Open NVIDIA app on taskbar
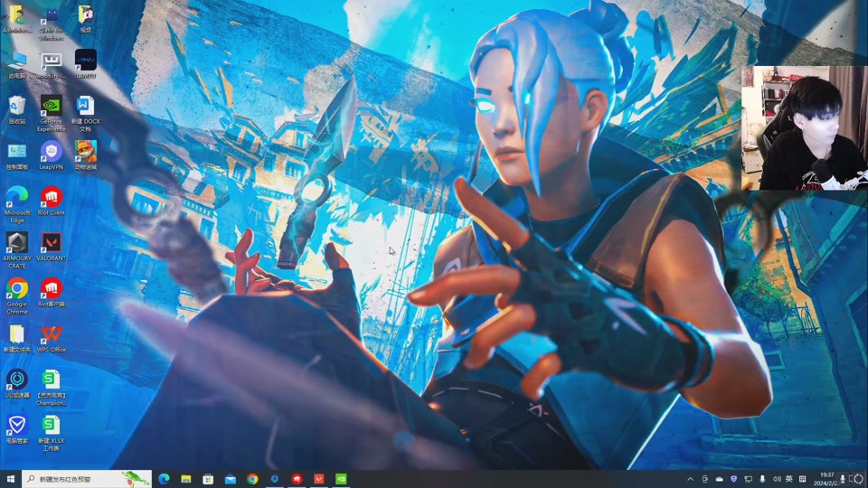Viewport: 868px width, 488px height. pyautogui.click(x=341, y=479)
